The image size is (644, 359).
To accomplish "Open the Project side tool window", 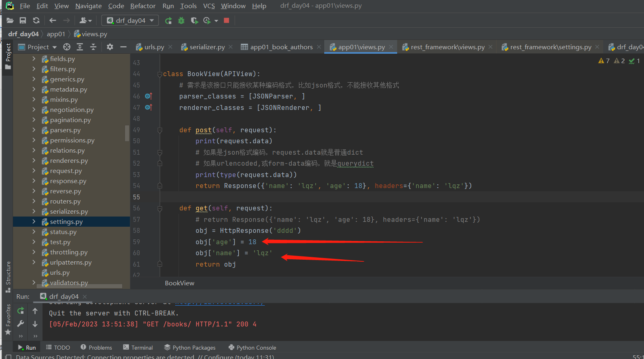I will (x=8, y=57).
